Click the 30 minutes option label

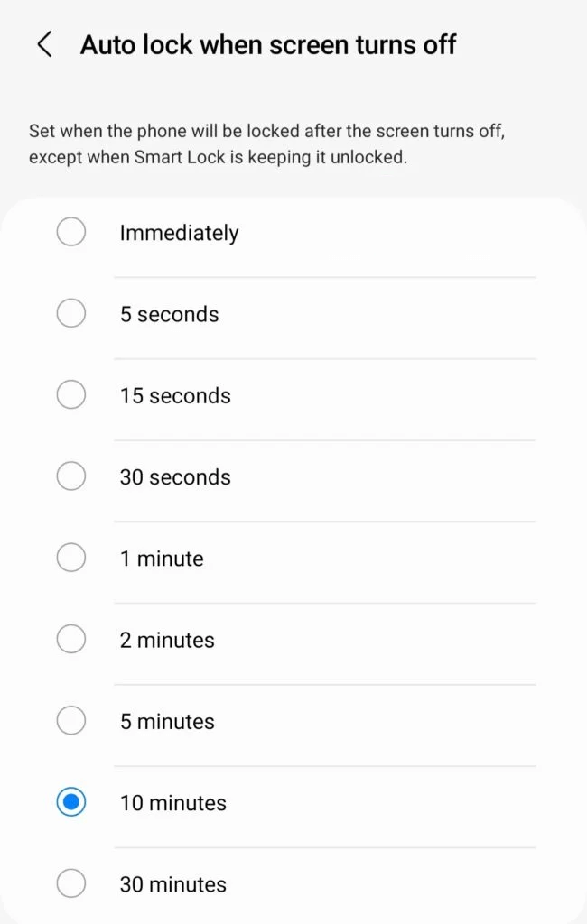(172, 883)
